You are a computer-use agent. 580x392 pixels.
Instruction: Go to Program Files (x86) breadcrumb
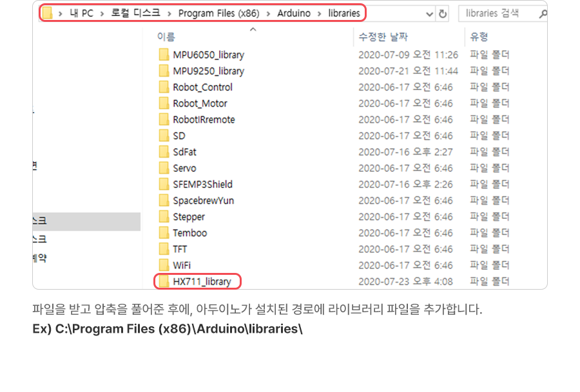click(220, 14)
